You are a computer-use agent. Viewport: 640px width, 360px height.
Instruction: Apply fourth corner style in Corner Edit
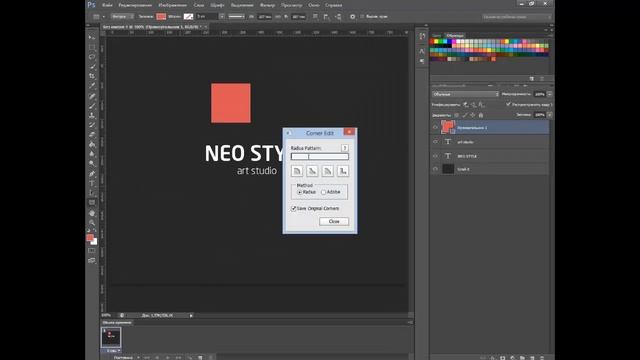[343, 171]
